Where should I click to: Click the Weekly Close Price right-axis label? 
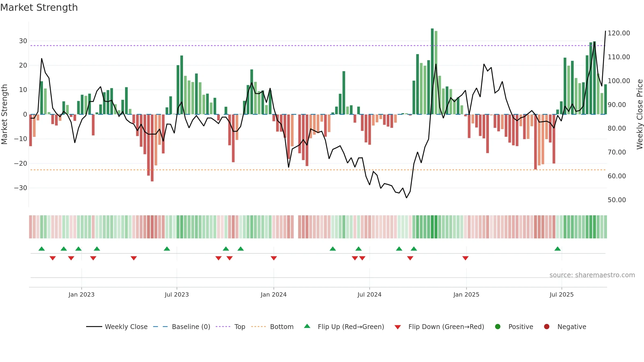640,114
